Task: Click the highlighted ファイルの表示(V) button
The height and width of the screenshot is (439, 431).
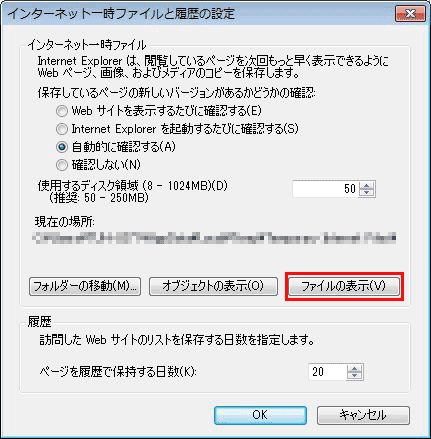Action: coord(344,286)
